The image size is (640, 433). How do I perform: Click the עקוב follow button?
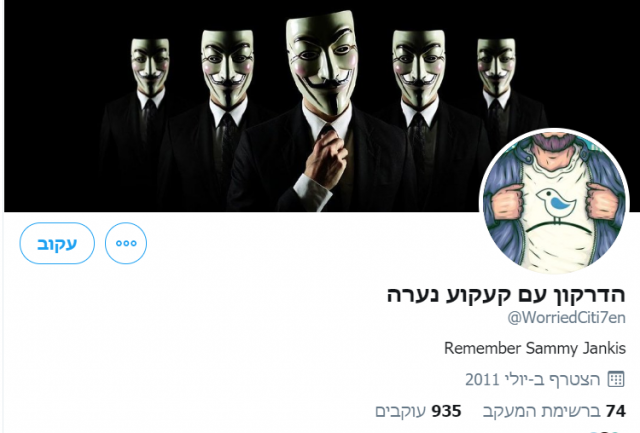pyautogui.click(x=57, y=243)
